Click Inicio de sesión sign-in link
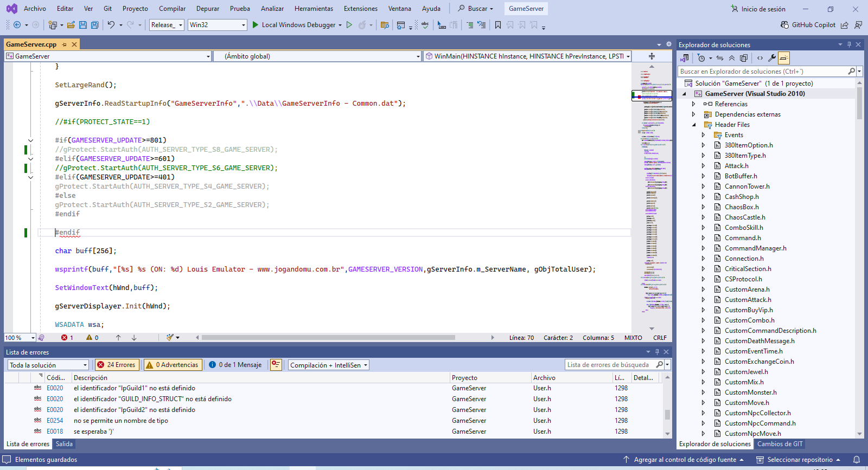The width and height of the screenshot is (868, 470). tap(758, 9)
